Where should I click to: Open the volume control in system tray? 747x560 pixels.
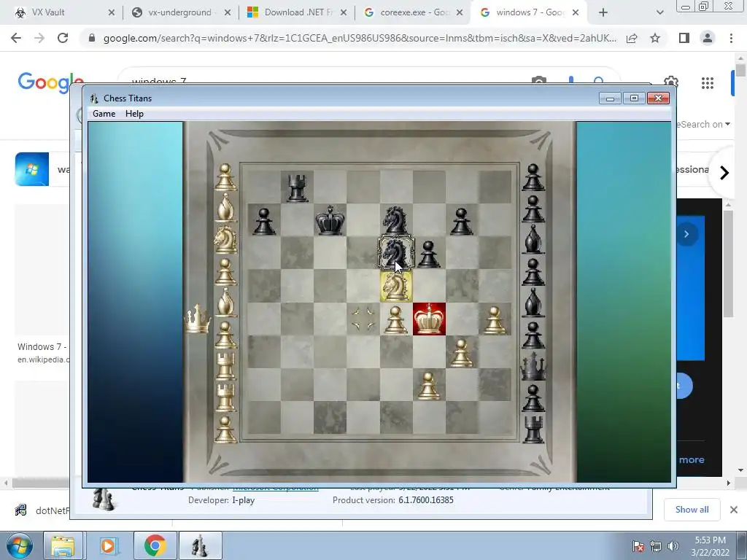673,546
